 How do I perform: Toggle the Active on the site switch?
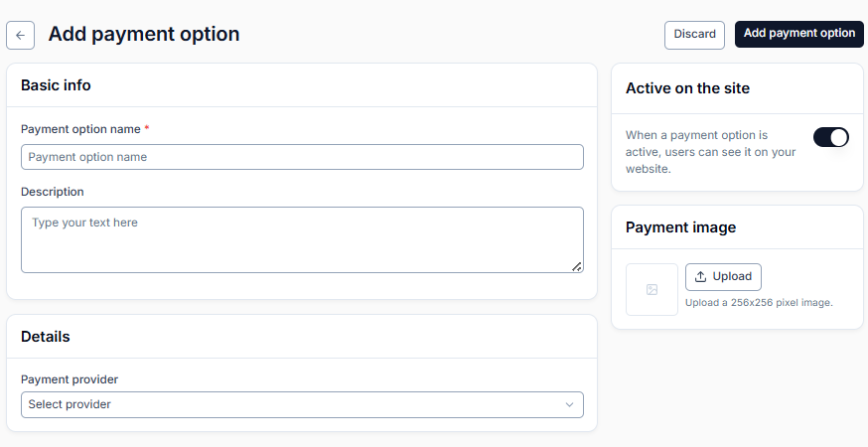[x=830, y=137]
